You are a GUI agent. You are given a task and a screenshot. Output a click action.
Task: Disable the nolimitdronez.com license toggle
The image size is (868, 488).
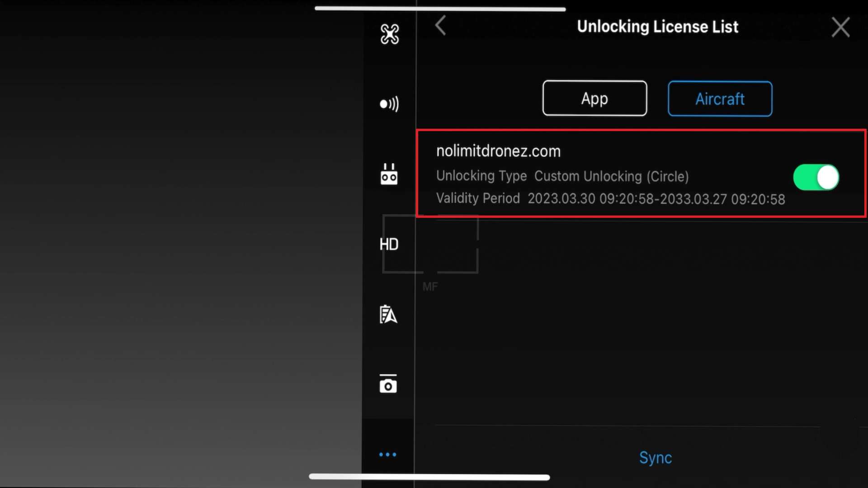816,177
